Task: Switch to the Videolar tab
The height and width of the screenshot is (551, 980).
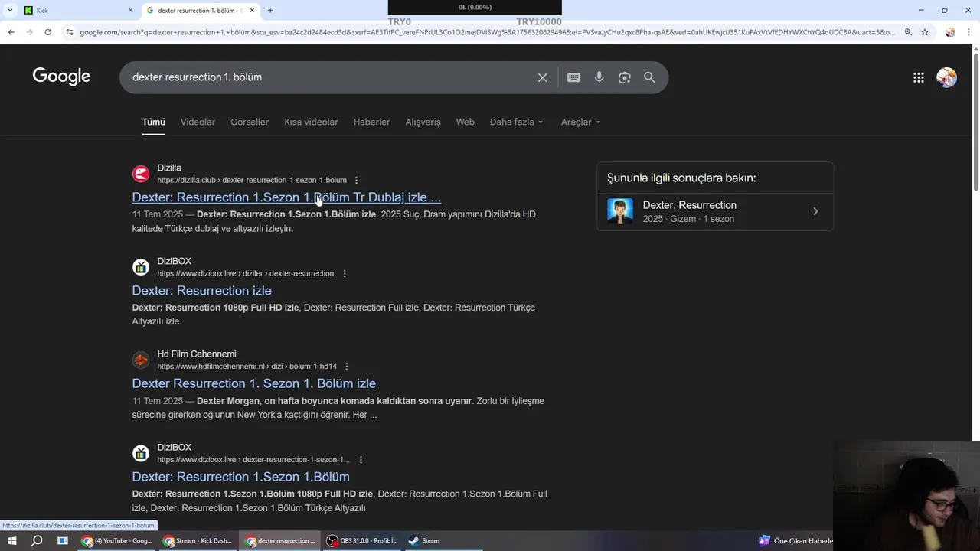Action: click(198, 122)
